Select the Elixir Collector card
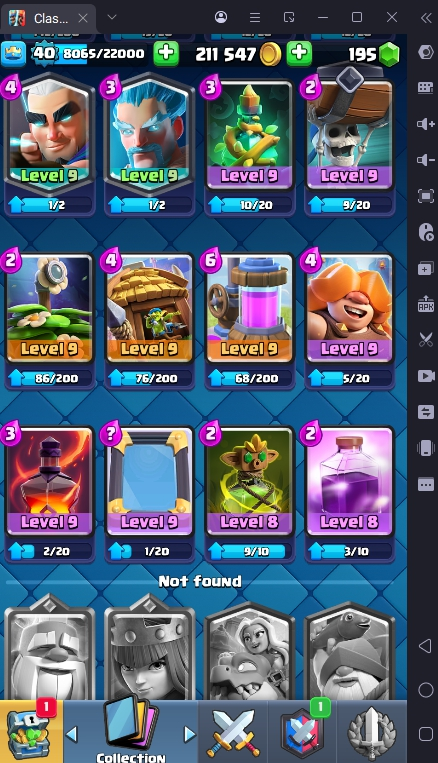The width and height of the screenshot is (438, 763). pyautogui.click(x=249, y=309)
